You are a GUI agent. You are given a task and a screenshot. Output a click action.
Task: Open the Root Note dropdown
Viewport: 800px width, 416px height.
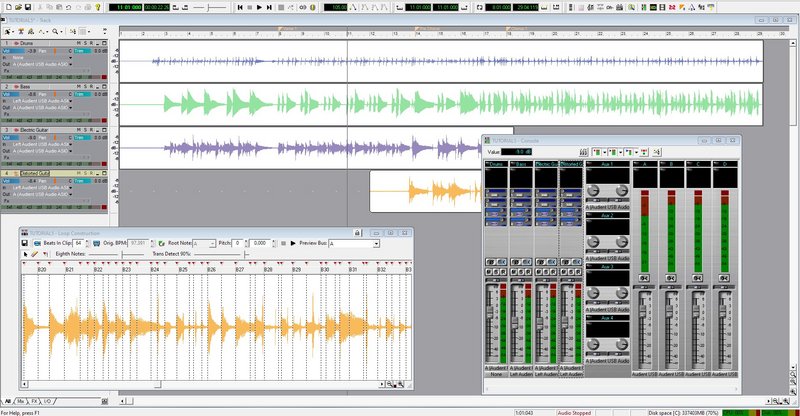[x=212, y=244]
